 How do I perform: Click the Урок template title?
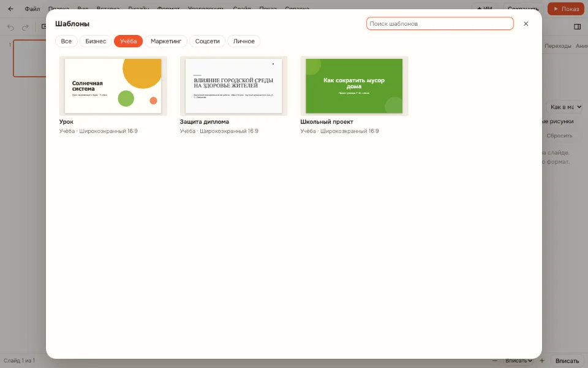(66, 121)
